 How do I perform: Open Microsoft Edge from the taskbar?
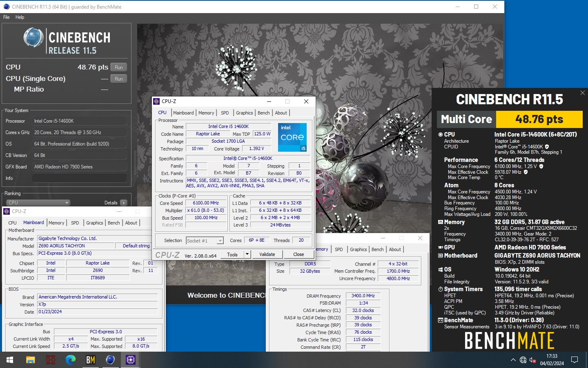click(x=71, y=360)
